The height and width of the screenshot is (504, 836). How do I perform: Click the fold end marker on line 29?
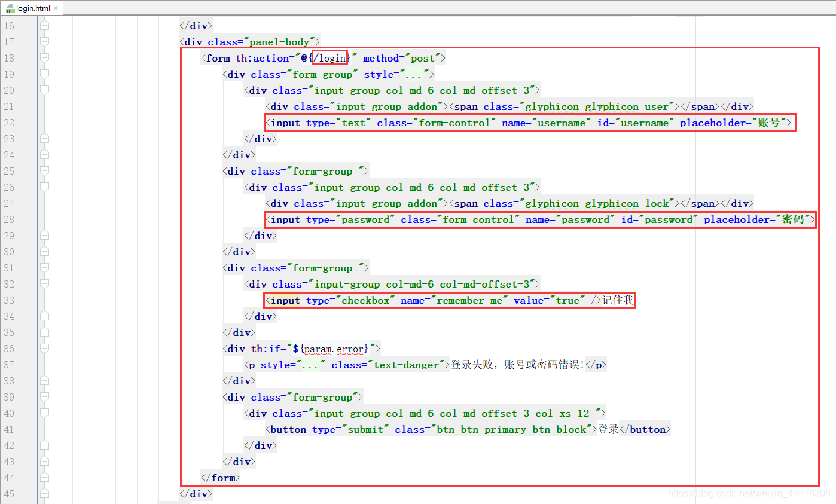pyautogui.click(x=44, y=236)
